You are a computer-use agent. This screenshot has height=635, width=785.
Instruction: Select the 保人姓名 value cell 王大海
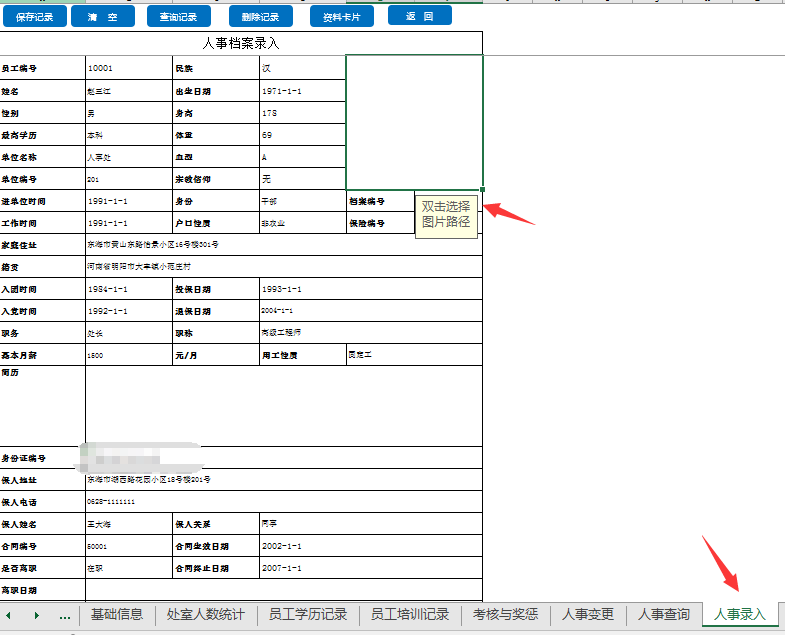tap(129, 524)
